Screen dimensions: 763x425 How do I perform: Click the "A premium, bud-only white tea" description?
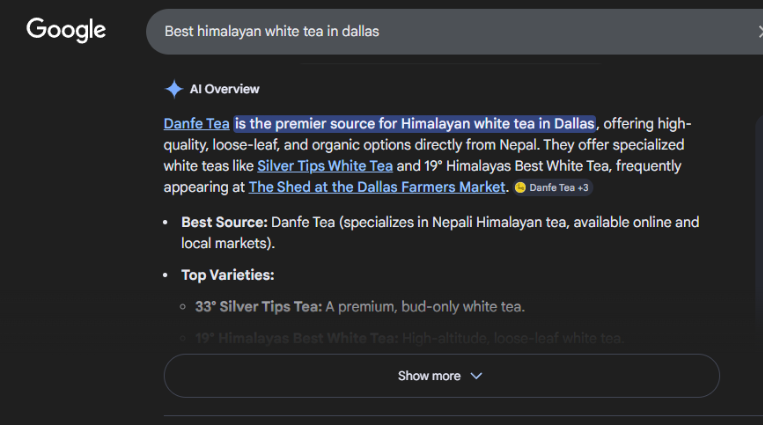pos(425,307)
